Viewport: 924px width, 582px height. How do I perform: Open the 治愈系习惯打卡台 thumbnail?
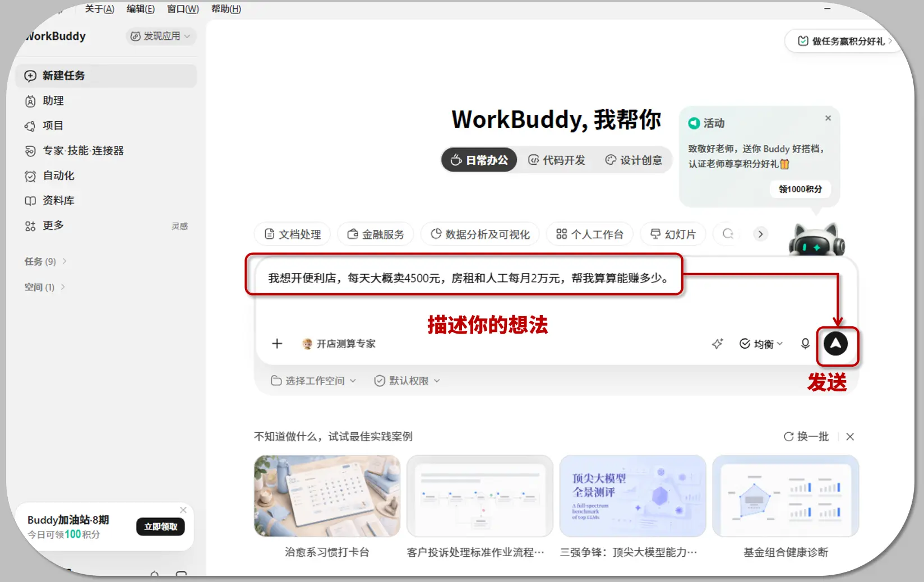click(x=327, y=496)
